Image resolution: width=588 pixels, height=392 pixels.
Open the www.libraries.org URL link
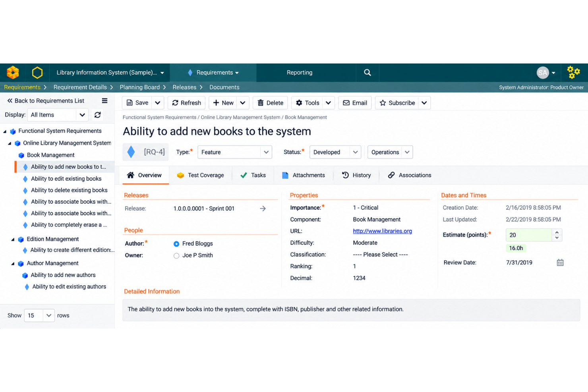click(x=382, y=231)
